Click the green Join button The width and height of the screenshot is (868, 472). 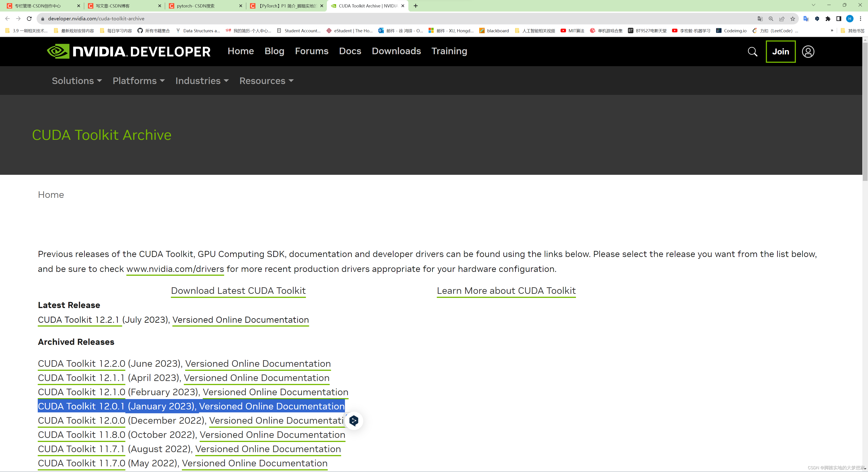coord(780,51)
